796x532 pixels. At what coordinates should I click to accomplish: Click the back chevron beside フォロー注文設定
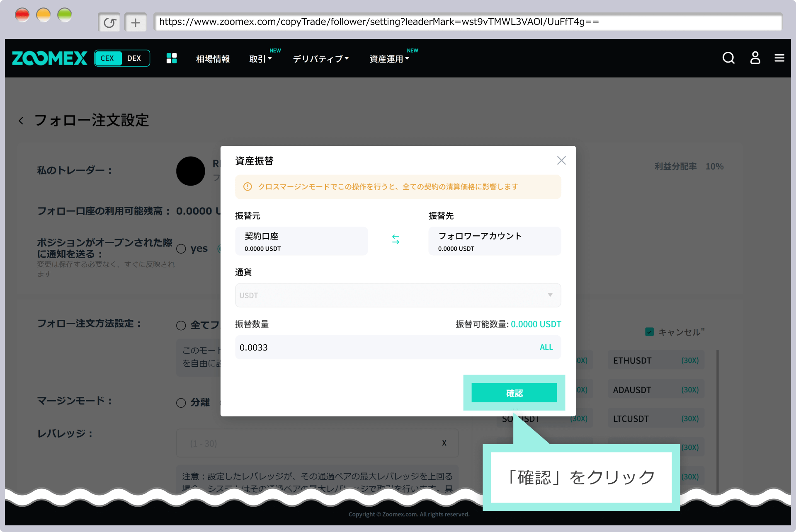pos(21,121)
